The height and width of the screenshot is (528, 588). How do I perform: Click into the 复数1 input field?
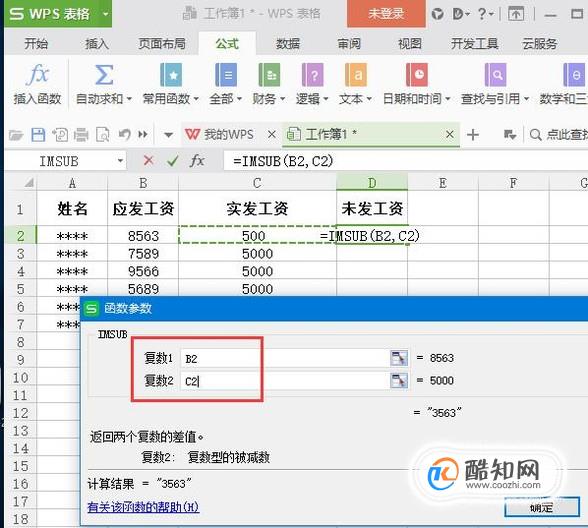click(x=285, y=358)
